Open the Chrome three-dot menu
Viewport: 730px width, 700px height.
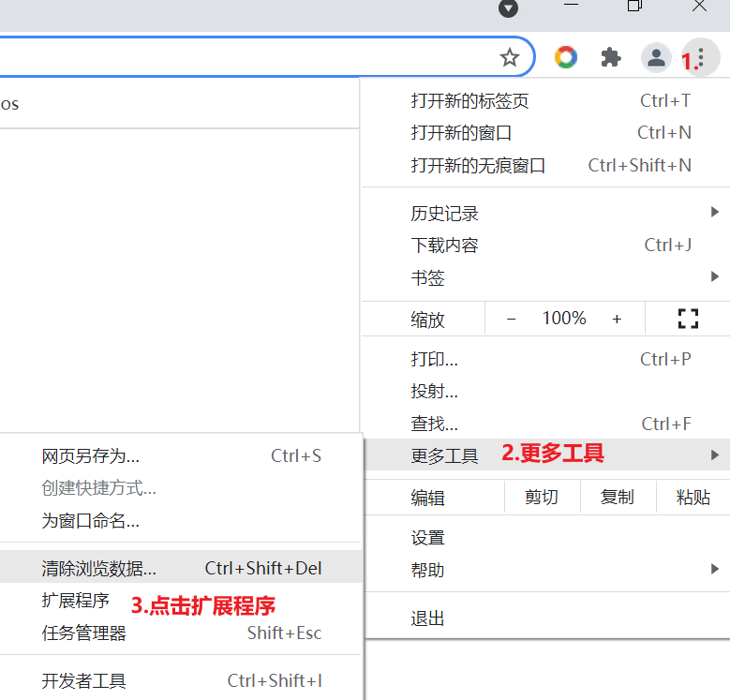pos(701,58)
